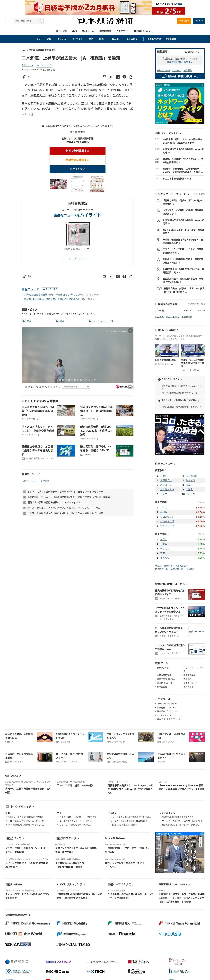Click the lower Facebook share icon

[124, 277]
